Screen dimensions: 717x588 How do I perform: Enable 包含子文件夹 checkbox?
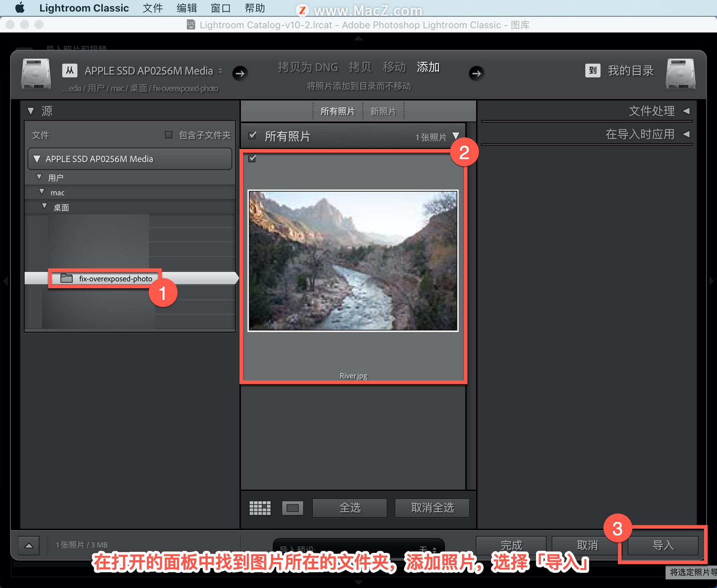click(168, 135)
